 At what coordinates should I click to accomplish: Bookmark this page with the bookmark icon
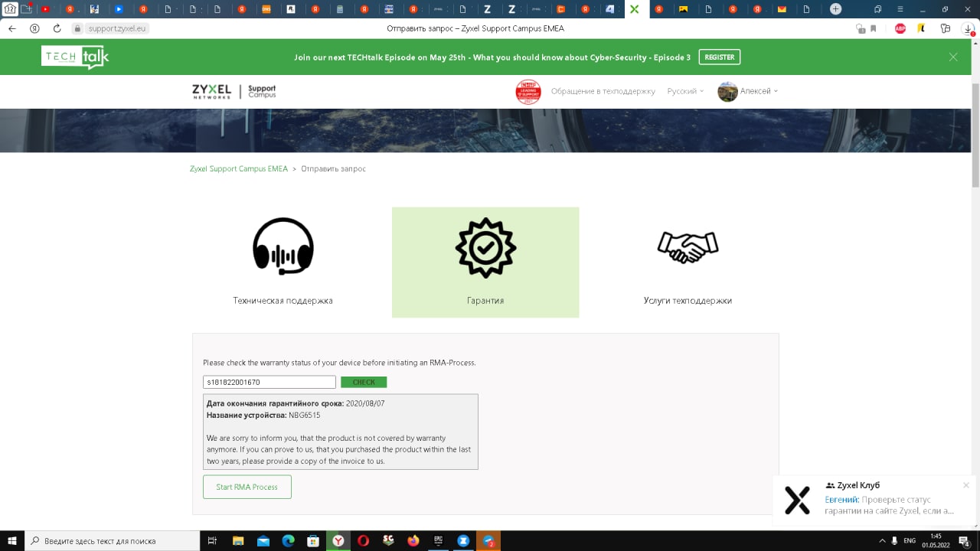[x=872, y=28]
